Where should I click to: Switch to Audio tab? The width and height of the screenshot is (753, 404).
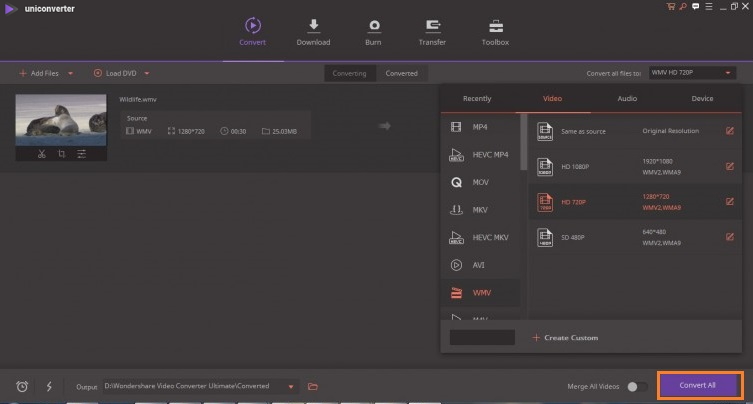[627, 98]
